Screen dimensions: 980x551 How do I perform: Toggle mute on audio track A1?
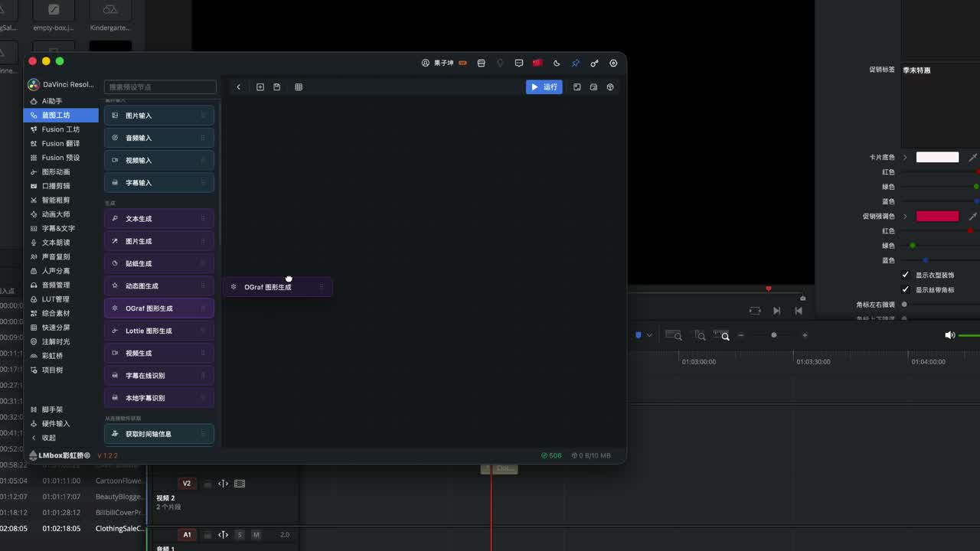coord(256,535)
